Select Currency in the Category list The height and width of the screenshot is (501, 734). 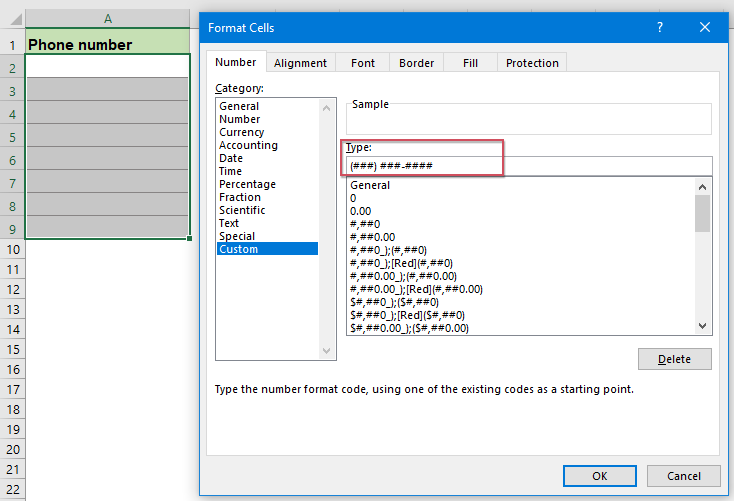242,132
